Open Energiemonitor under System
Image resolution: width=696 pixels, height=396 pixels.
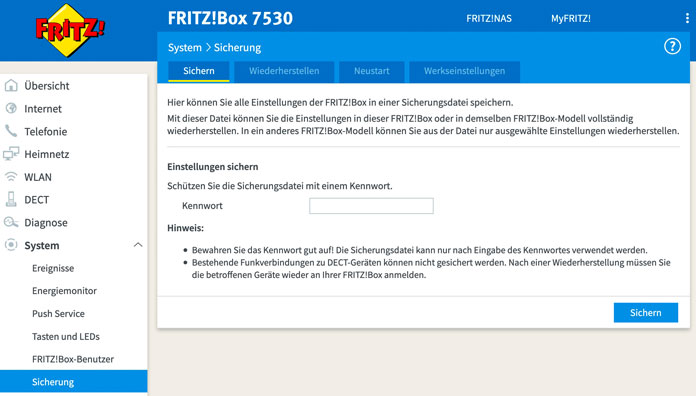[64, 291]
